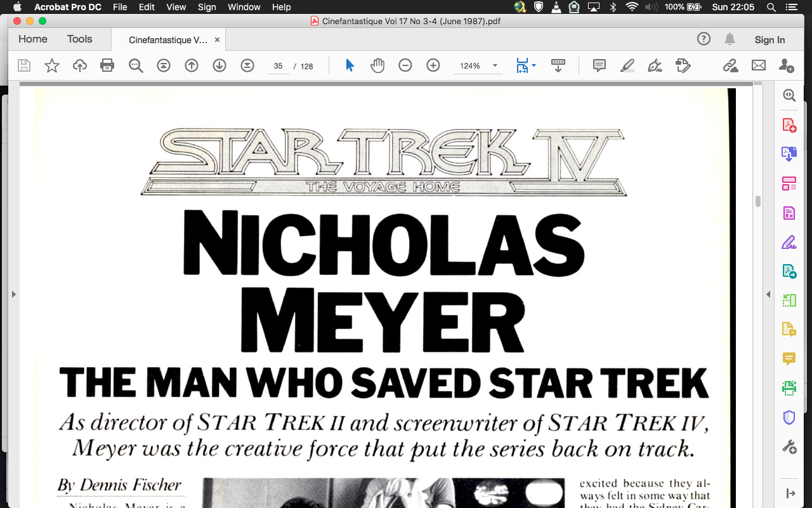Open the find text magnifier tool
812x508 pixels.
[x=136, y=65]
